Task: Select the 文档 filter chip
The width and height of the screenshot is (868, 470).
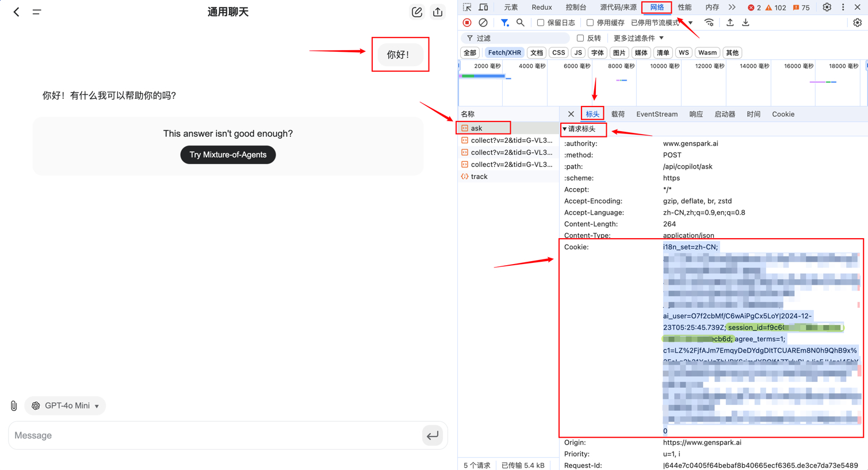Action: coord(537,52)
